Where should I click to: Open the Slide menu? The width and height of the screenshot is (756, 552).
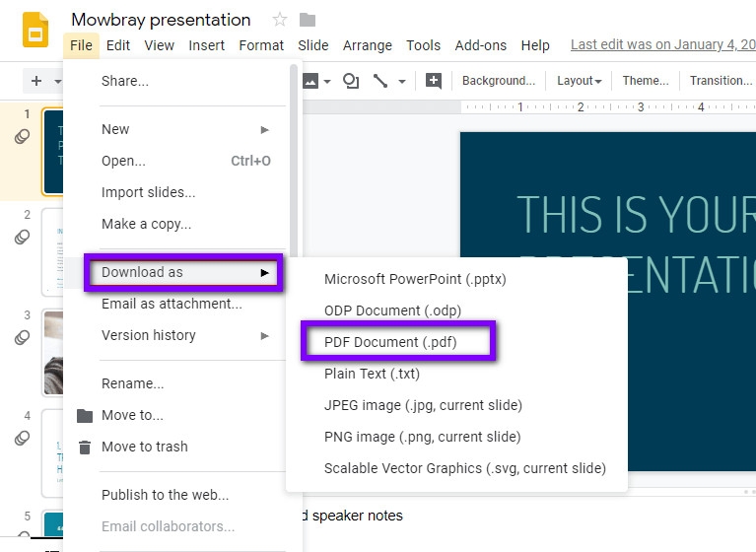[312, 45]
